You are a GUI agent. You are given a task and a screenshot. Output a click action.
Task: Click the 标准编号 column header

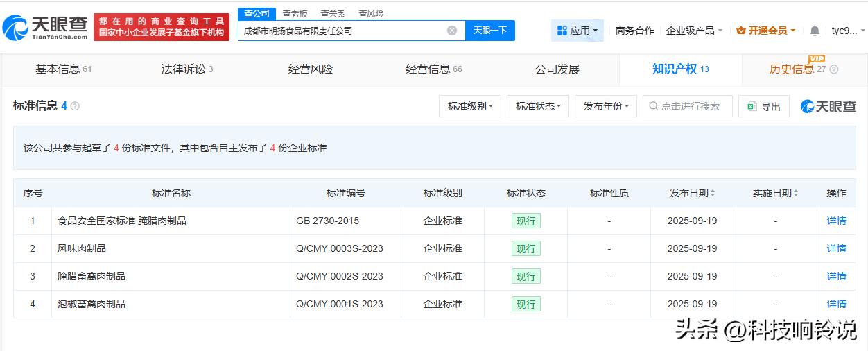(346, 193)
